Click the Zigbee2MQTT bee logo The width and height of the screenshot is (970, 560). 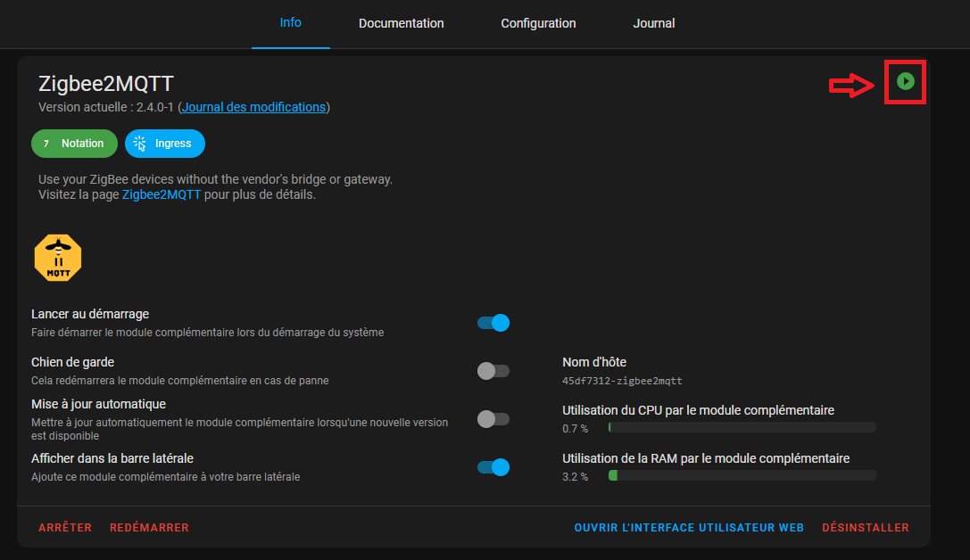(58, 258)
